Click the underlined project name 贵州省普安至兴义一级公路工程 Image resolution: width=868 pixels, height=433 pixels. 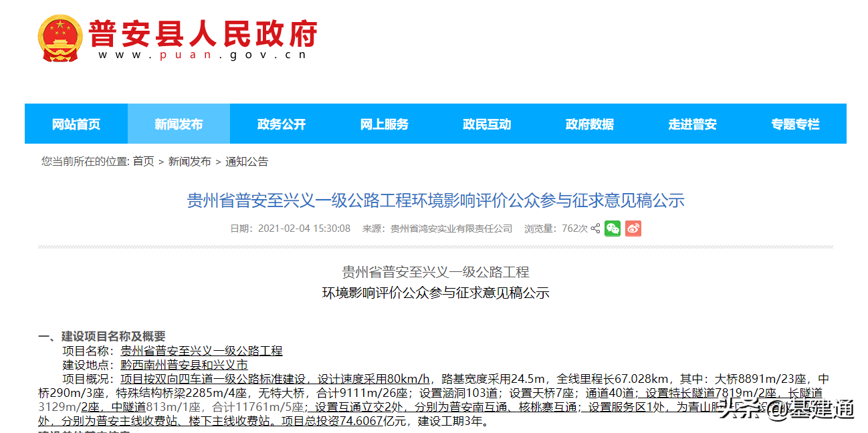click(x=201, y=351)
